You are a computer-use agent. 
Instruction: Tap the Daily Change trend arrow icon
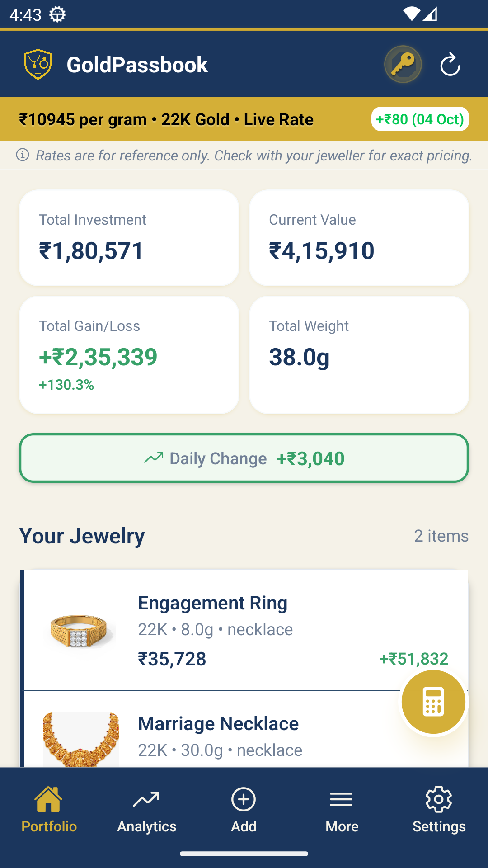154,458
